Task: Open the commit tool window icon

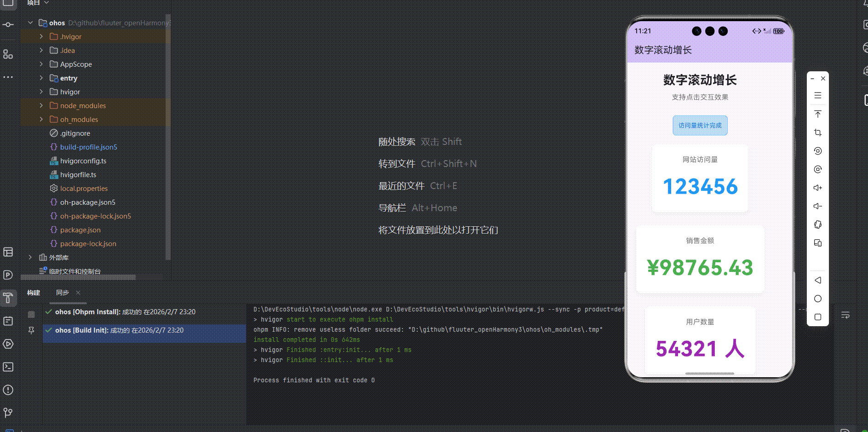Action: tap(8, 24)
